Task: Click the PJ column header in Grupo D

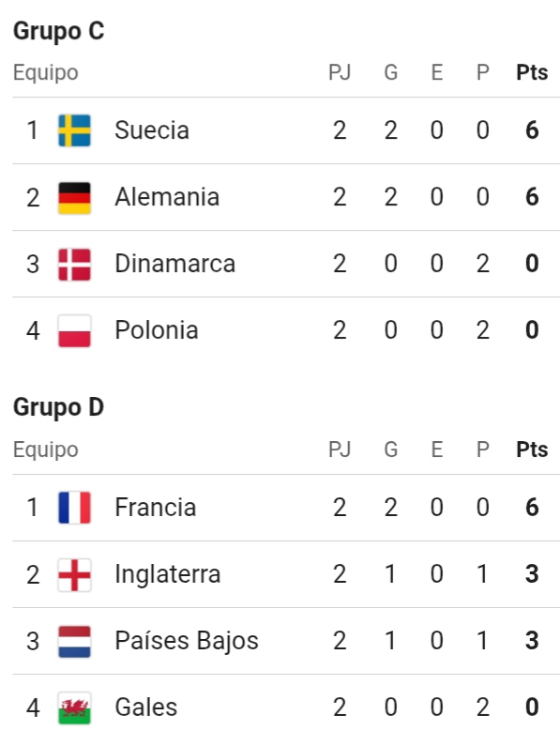Action: [x=340, y=449]
